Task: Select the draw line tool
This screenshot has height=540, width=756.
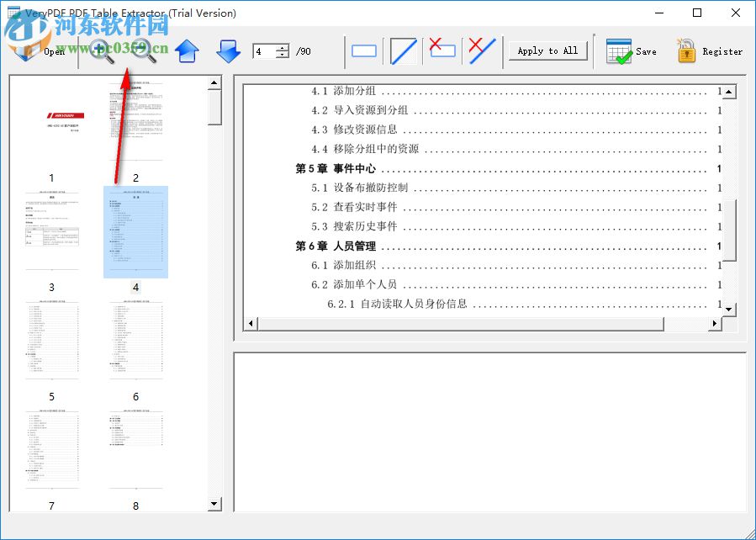Action: (x=403, y=50)
